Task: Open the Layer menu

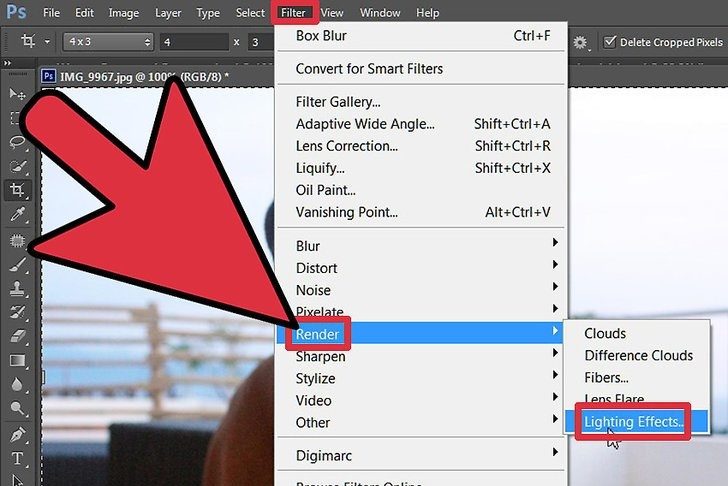Action: click(x=169, y=13)
